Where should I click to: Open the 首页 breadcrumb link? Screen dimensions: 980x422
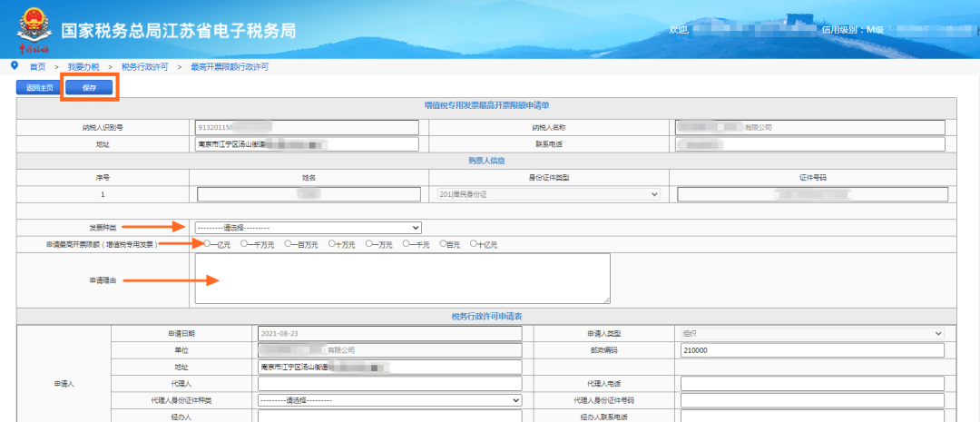coord(37,67)
